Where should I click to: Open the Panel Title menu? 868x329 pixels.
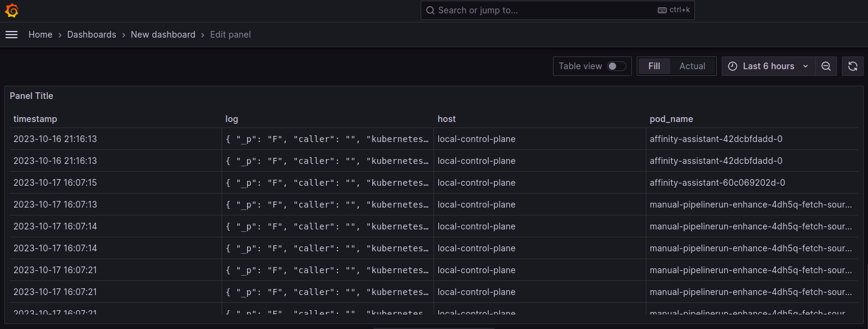(x=32, y=96)
